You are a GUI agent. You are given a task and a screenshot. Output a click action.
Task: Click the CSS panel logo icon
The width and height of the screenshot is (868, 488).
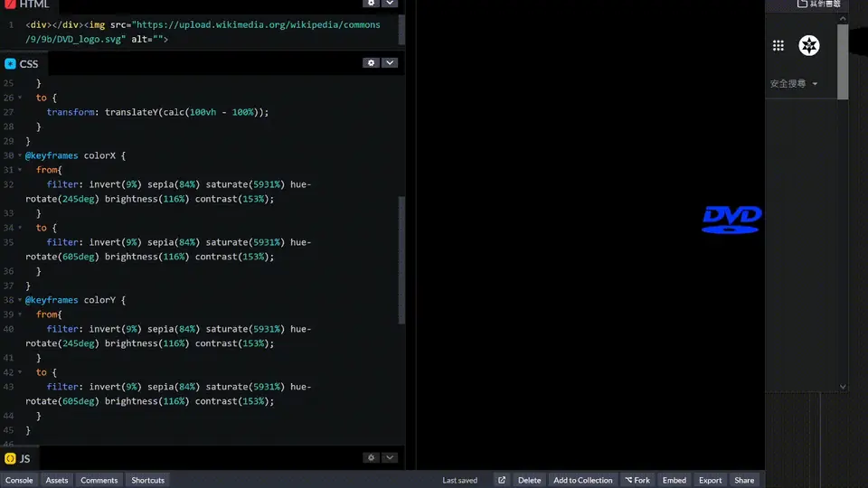(10, 63)
